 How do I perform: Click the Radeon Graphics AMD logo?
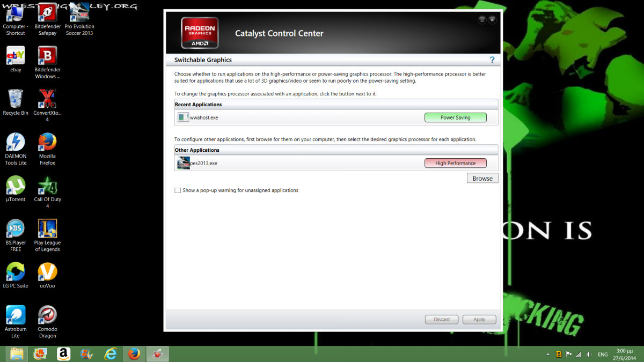coord(200,33)
